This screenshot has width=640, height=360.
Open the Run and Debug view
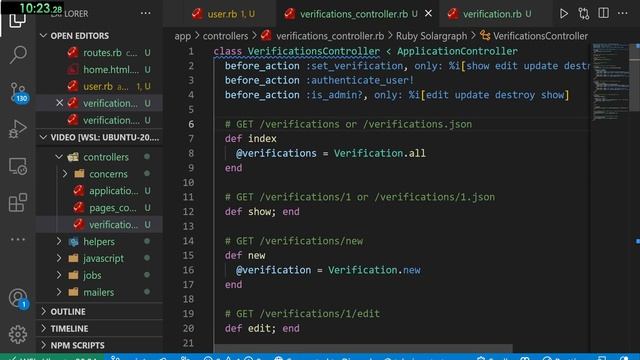(18, 129)
